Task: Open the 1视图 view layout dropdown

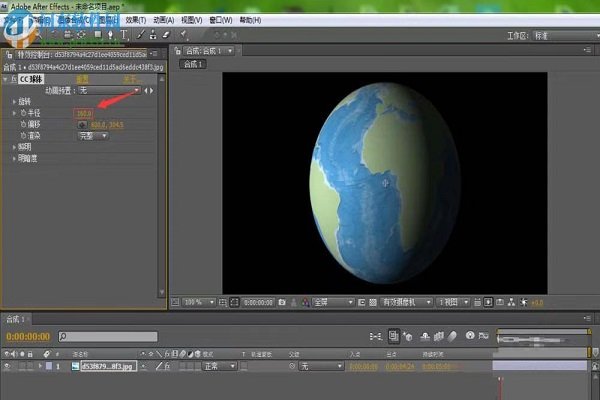Action: [453, 302]
